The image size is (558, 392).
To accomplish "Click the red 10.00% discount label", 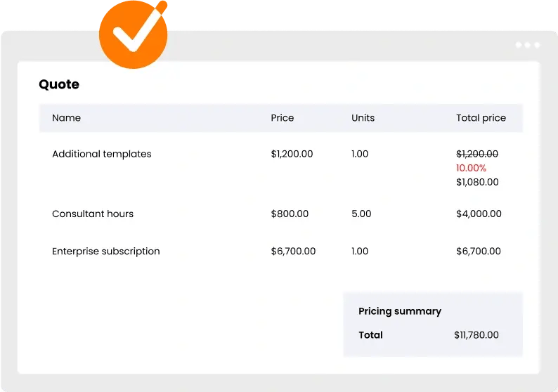I will tap(471, 168).
